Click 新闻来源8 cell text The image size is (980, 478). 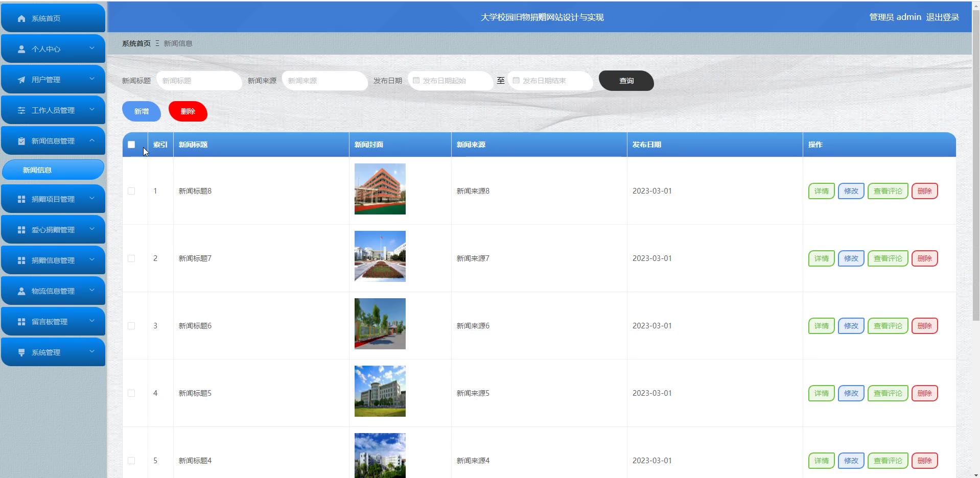[473, 191]
